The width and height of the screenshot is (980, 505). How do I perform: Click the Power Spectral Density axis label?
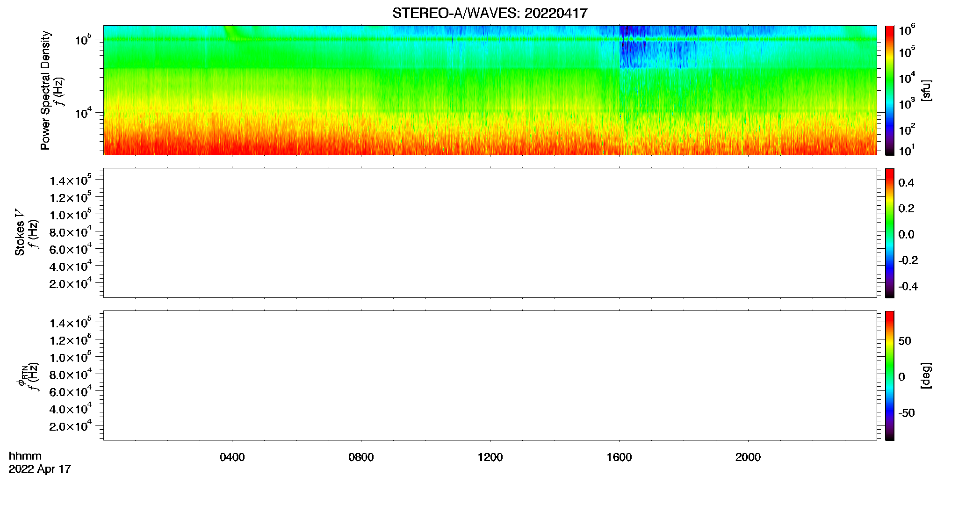[x=45, y=90]
